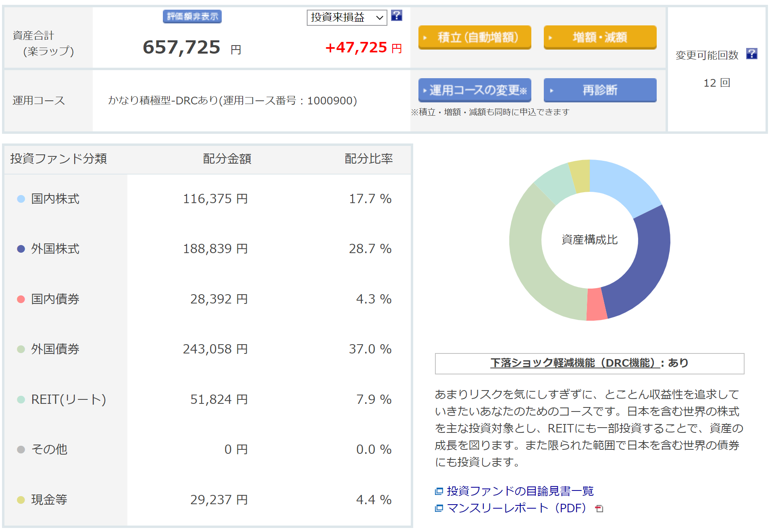Open 下落ショック軽減機能（DRC機能） link
Viewport: 774px width, 532px height.
[575, 363]
